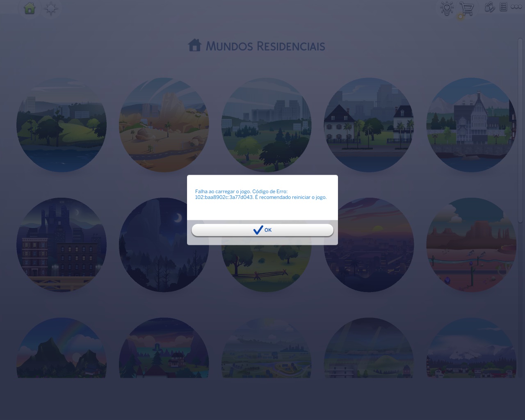This screenshot has height=420, width=525.
Task: Pick the rainbow mountain island world
Action: coord(62,349)
